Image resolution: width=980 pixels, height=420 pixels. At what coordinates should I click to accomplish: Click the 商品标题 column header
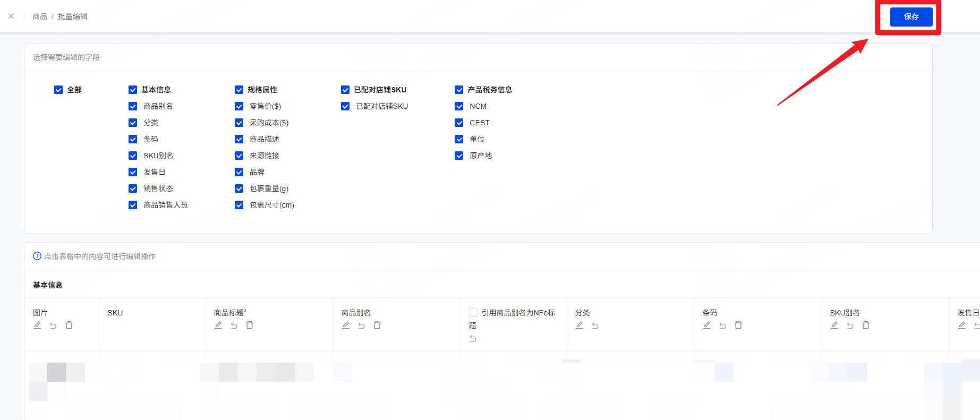[x=230, y=313]
